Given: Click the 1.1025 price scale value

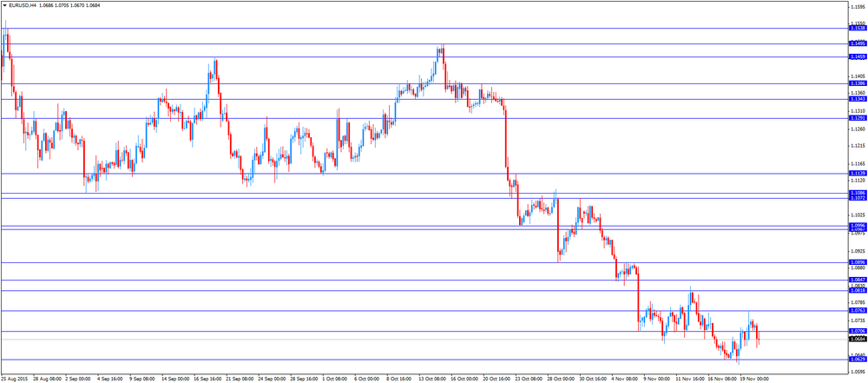Looking at the screenshot, I should 858,215.
